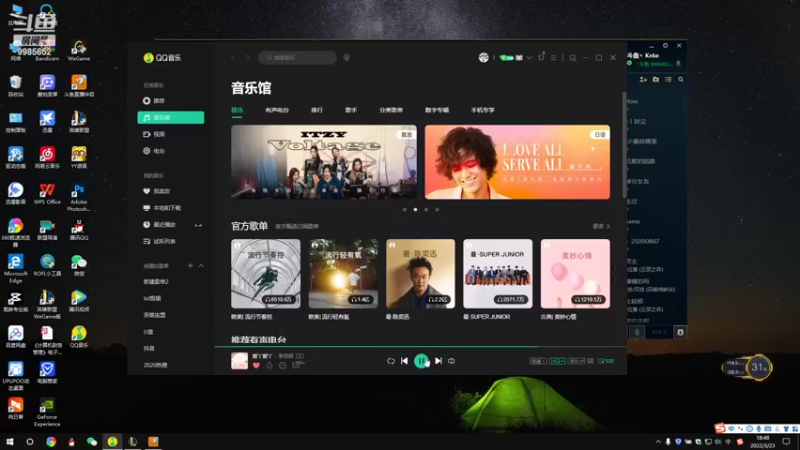This screenshot has height=450, width=800.
Task: Download the current song
Action: pos(269,365)
